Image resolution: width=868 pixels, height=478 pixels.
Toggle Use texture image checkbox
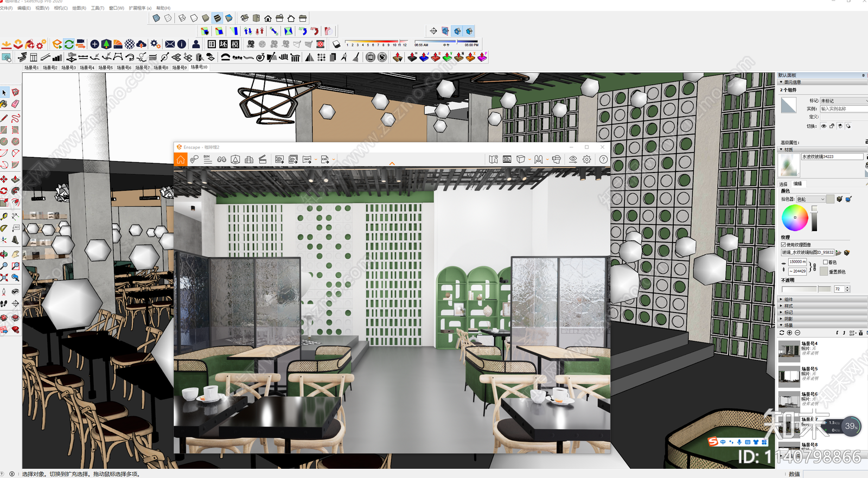[x=783, y=245]
